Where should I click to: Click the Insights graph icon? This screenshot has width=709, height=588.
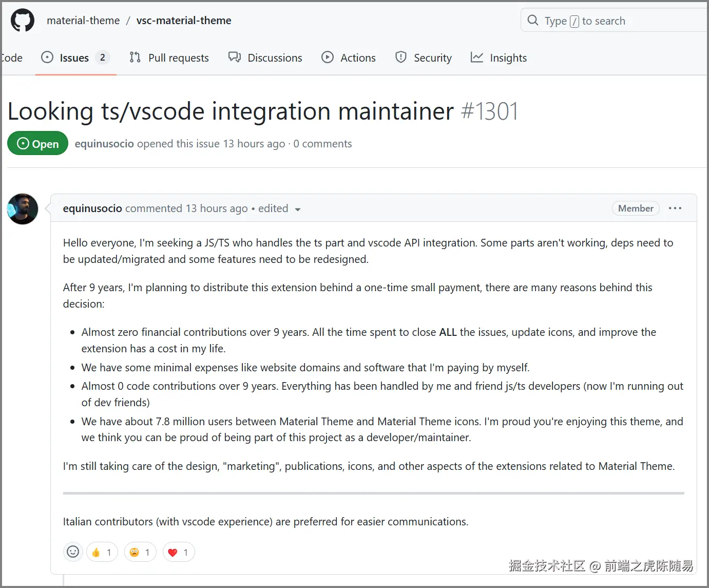point(477,57)
